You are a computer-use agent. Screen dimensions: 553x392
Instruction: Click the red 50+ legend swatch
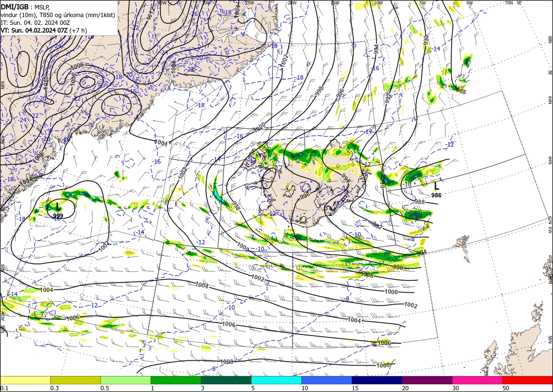pyautogui.click(x=528, y=380)
